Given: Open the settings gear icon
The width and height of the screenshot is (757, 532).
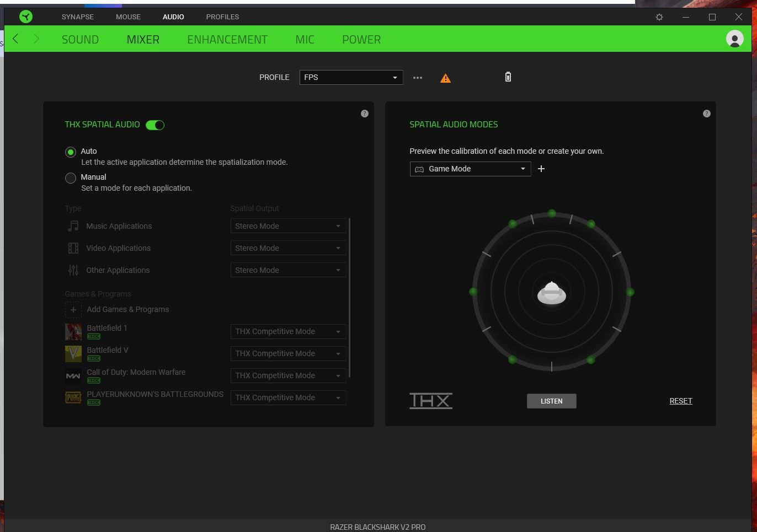Looking at the screenshot, I should point(659,17).
